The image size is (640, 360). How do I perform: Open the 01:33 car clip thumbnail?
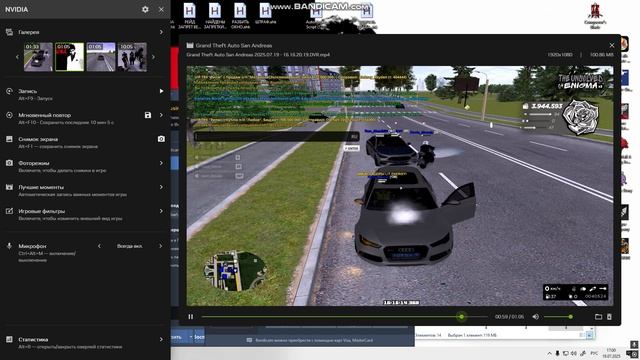pyautogui.click(x=38, y=57)
